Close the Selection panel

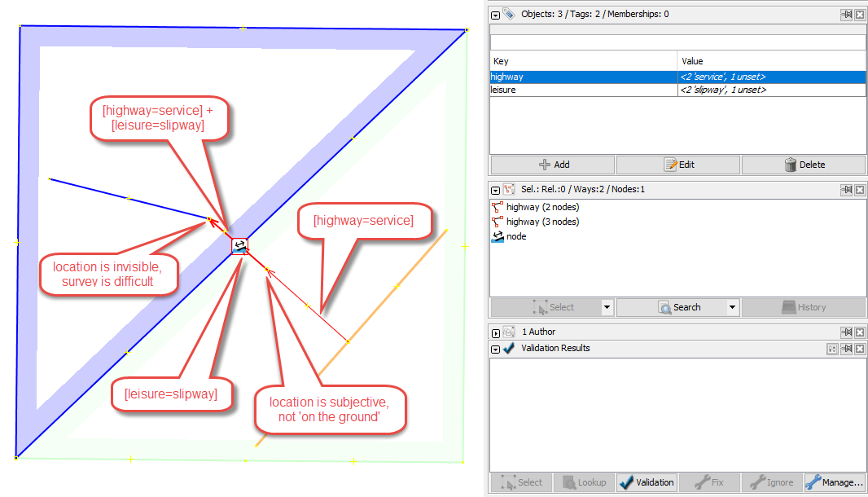click(860, 190)
